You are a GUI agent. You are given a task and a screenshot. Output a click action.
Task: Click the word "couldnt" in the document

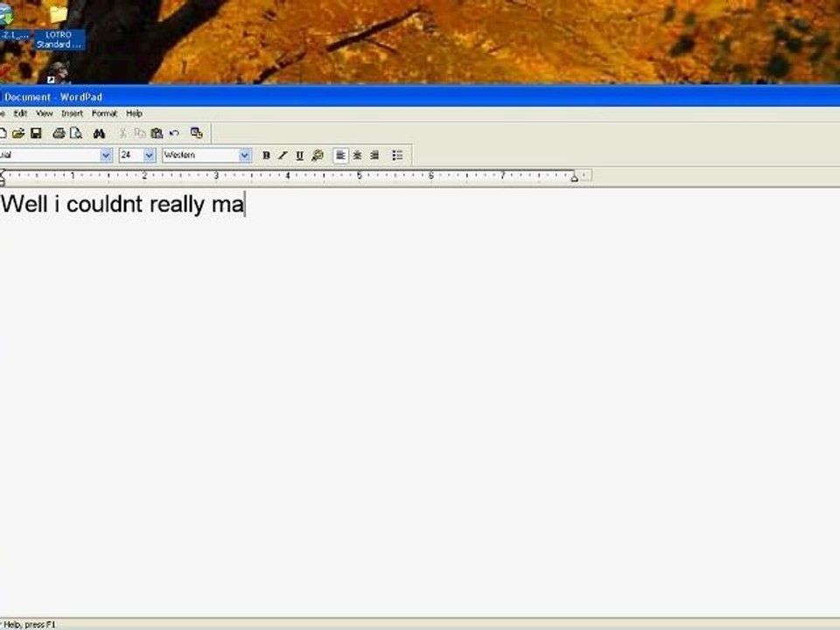pos(104,204)
